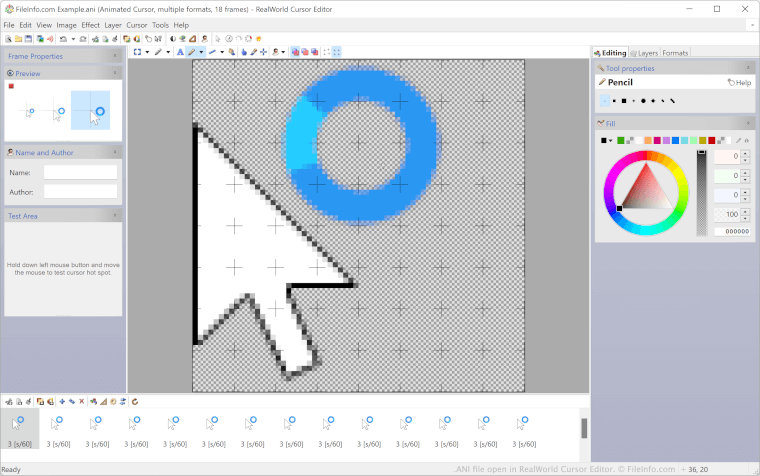Select the Move tool with cross arrows
Image resolution: width=760 pixels, height=476 pixels.
click(x=263, y=51)
